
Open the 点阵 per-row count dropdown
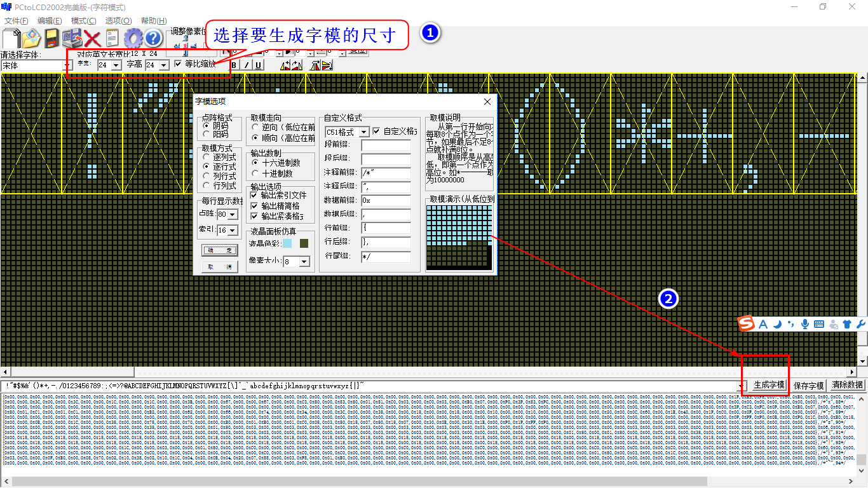tap(232, 215)
